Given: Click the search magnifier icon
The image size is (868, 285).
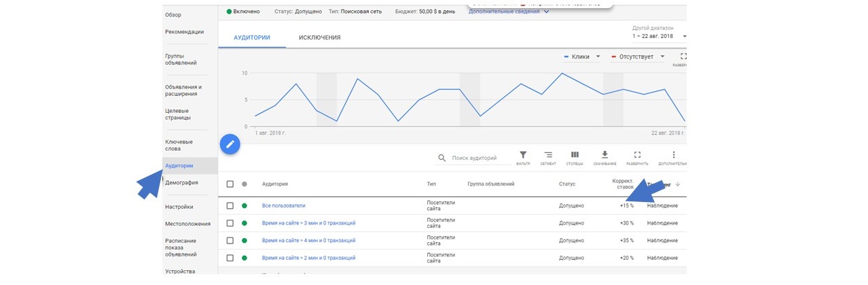Looking at the screenshot, I should pos(442,158).
